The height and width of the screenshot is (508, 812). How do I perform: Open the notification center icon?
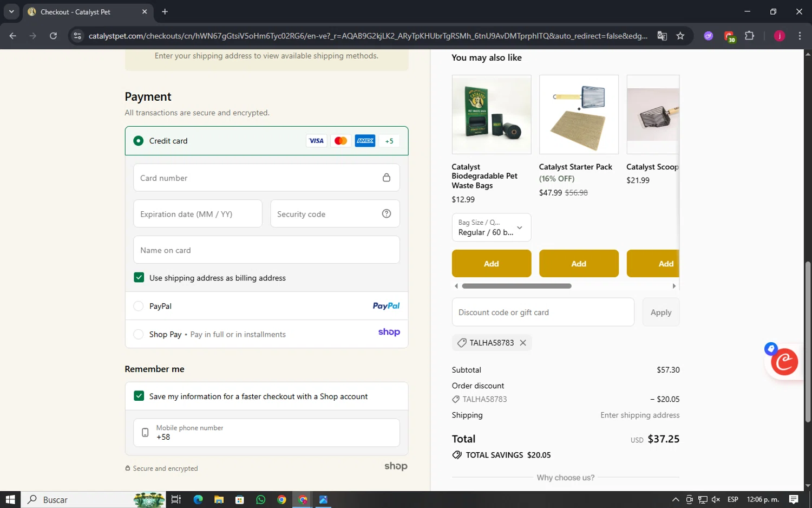pyautogui.click(x=794, y=499)
